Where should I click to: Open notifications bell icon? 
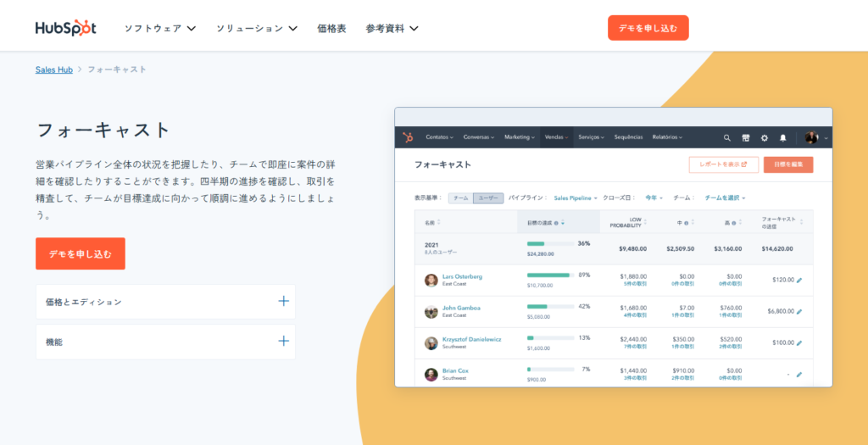click(782, 138)
